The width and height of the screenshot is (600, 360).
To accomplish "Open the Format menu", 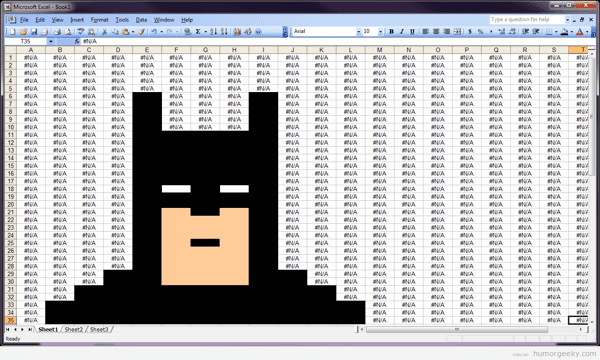I will (99, 20).
